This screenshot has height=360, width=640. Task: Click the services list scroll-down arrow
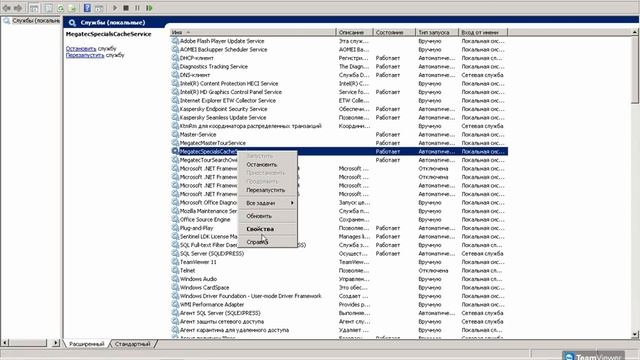635,334
